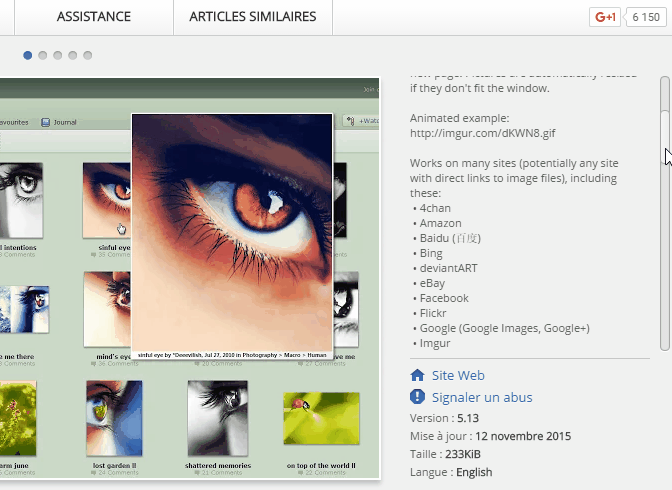The width and height of the screenshot is (672, 490).
Task: Click the 'shattered memories' caption
Action: click(218, 466)
